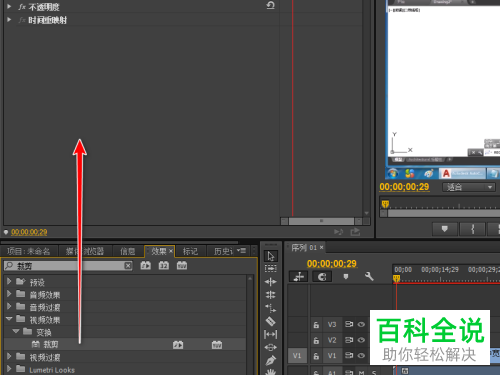Image resolution: width=500 pixels, height=375 pixels.
Task: Expand the 预设 folder
Action: [9, 281]
